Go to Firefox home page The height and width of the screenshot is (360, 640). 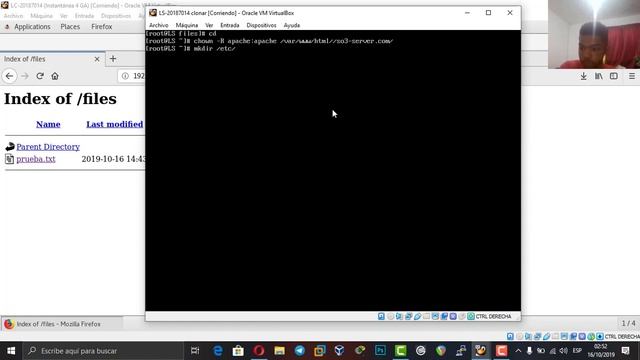pyautogui.click(x=55, y=76)
